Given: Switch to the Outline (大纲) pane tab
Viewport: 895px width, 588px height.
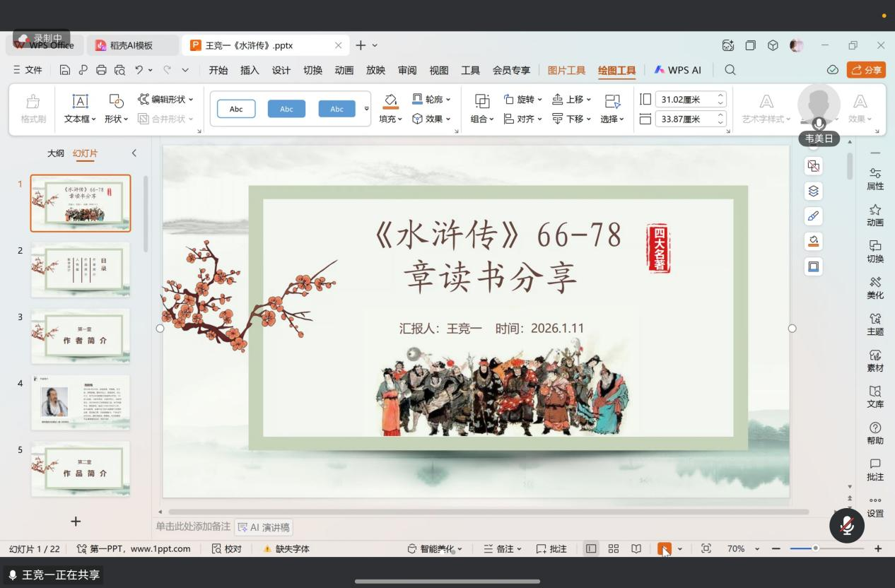Looking at the screenshot, I should pos(56,153).
